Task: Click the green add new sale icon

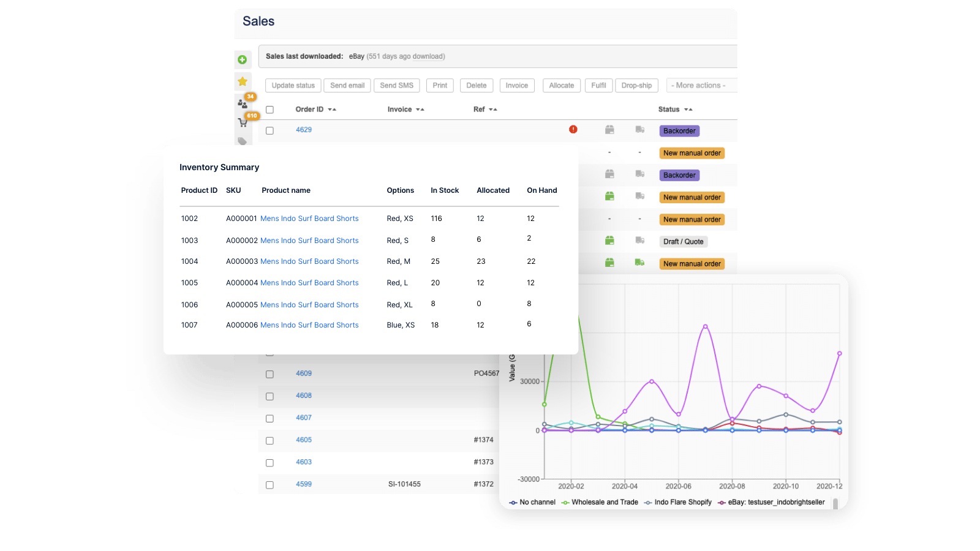Action: [x=243, y=59]
